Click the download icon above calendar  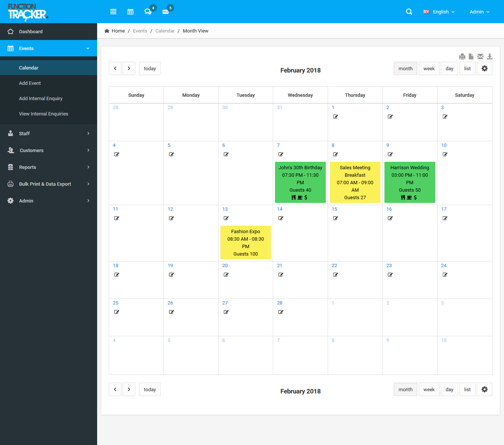pos(490,56)
